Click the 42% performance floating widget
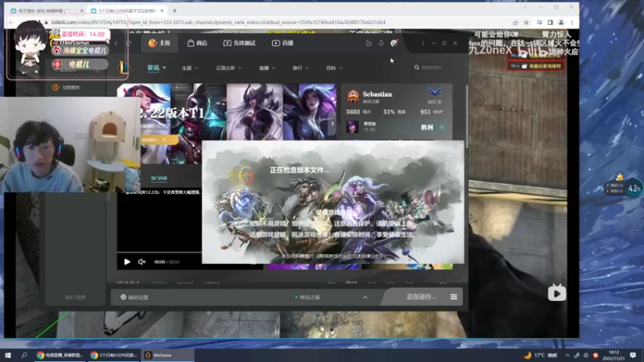The height and width of the screenshot is (362, 644). click(634, 188)
